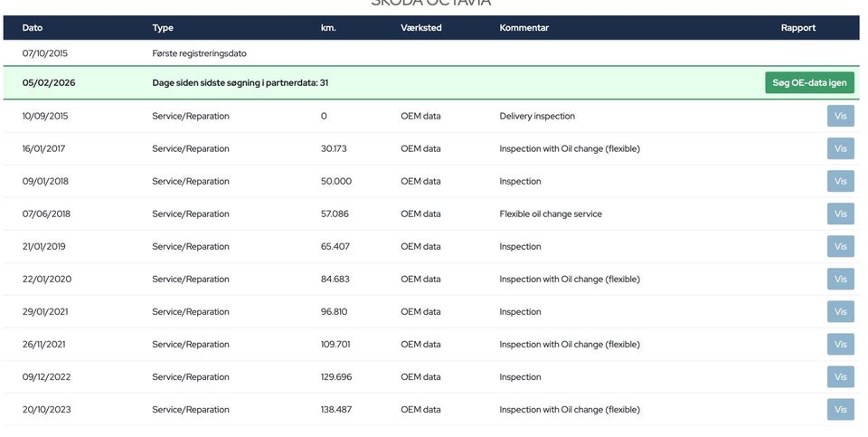Open Vis report for 10/09/2015 delivery inspection
The height and width of the screenshot is (437, 868).
pos(840,116)
